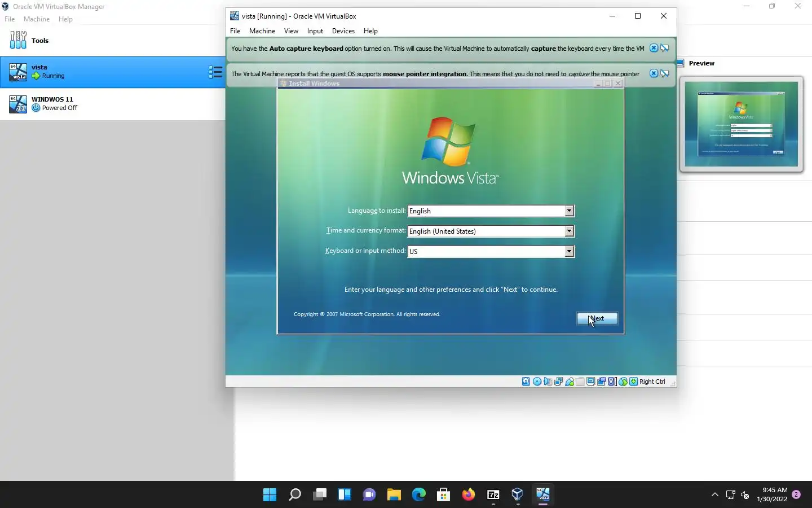Click the network adapters status icon
The height and width of the screenshot is (508, 812).
[x=558, y=382]
